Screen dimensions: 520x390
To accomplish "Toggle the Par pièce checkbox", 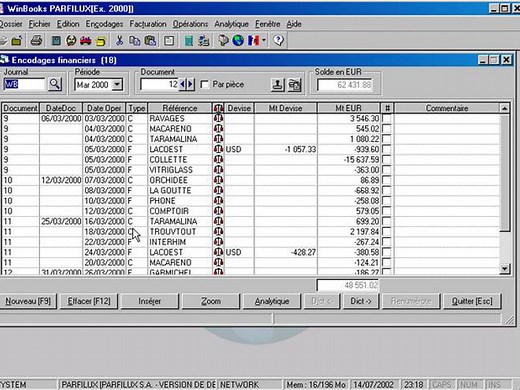I will click(205, 85).
